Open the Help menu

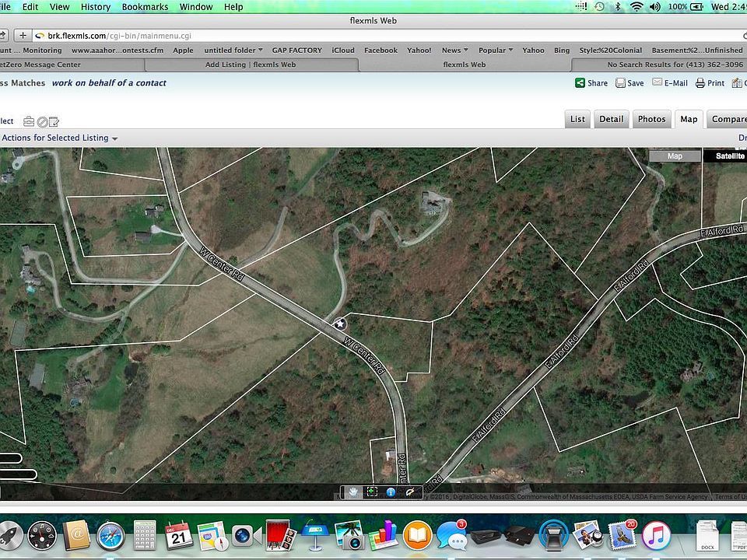[233, 7]
